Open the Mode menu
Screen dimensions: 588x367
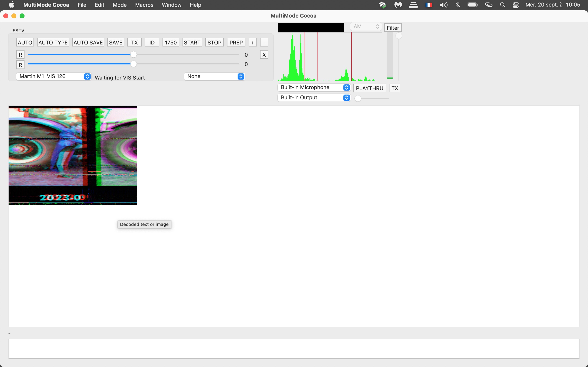[x=120, y=5]
